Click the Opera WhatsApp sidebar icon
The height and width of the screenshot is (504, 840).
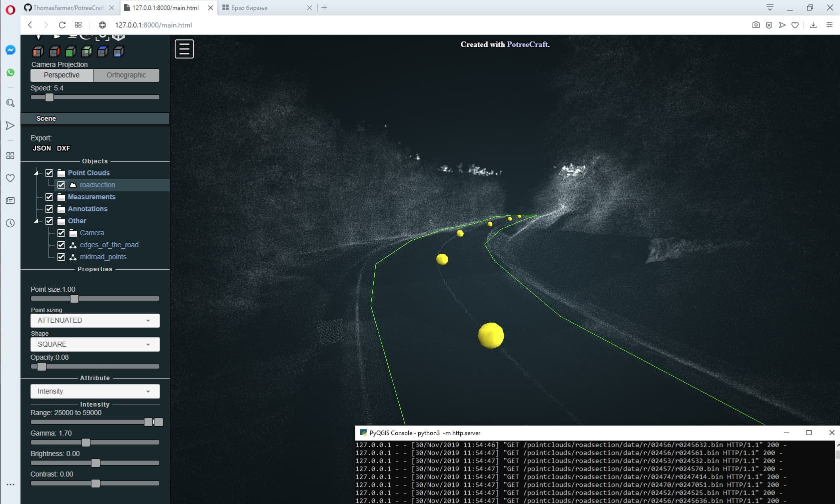pos(10,72)
